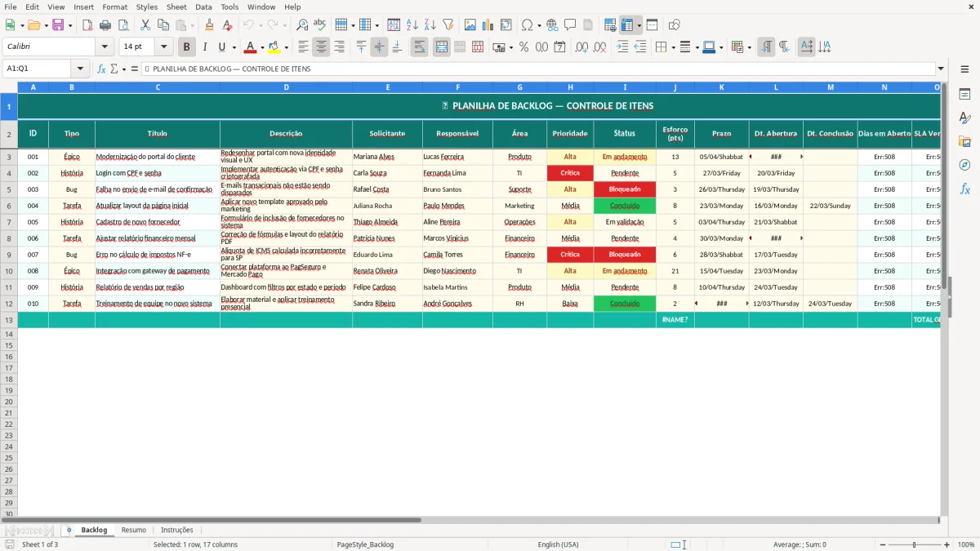Clear direct formatting icon
Image resolution: width=980 pixels, height=551 pixels.
click(228, 25)
